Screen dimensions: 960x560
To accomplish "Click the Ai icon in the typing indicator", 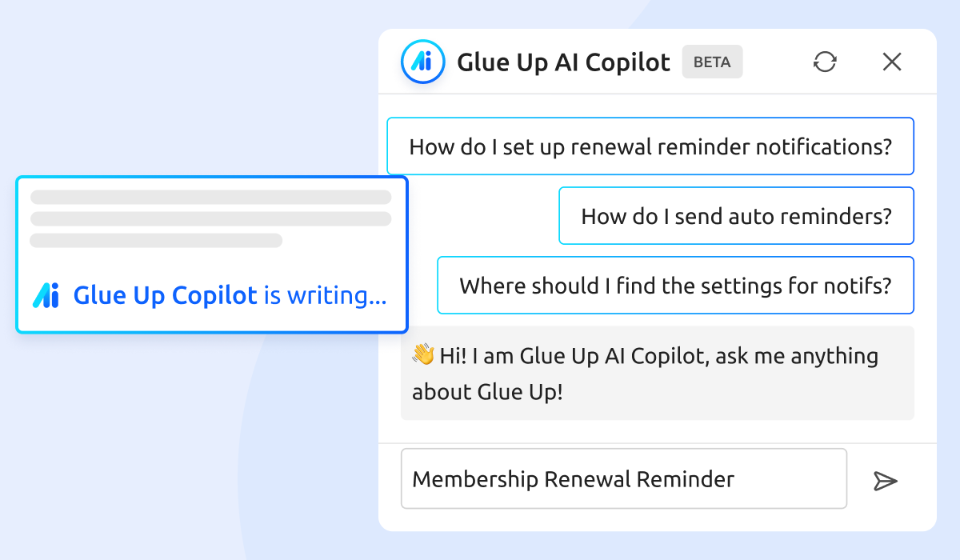I will (47, 295).
